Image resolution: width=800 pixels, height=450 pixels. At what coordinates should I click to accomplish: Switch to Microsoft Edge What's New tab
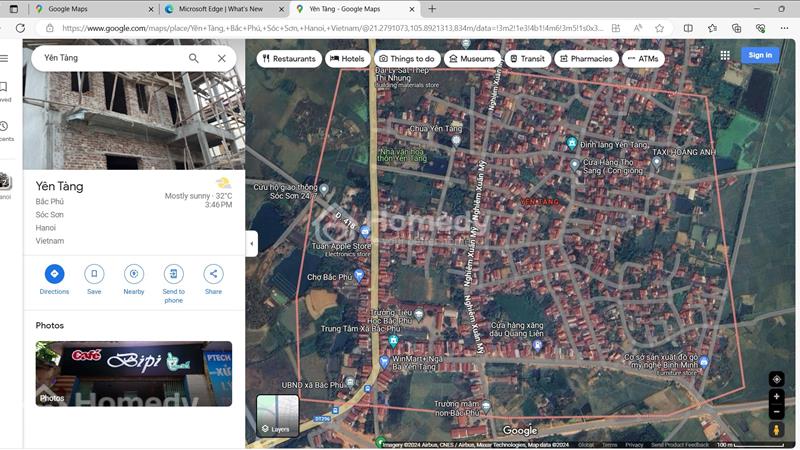click(221, 9)
